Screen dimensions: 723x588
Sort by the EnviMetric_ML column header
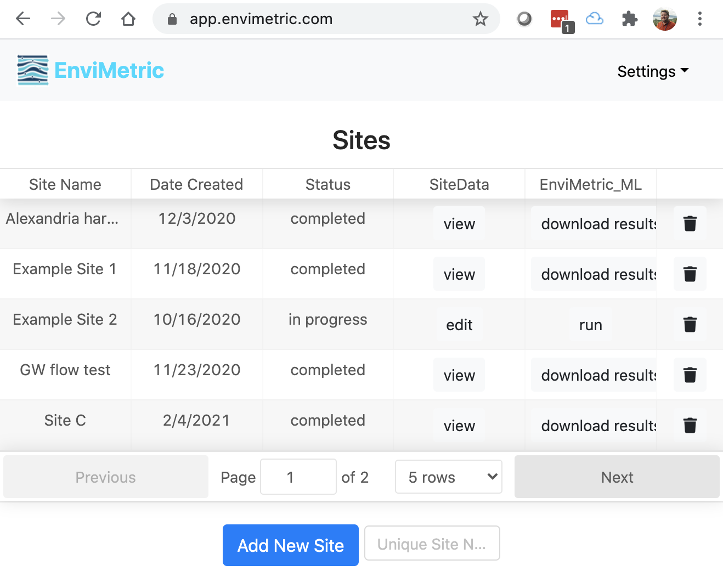pos(591,184)
